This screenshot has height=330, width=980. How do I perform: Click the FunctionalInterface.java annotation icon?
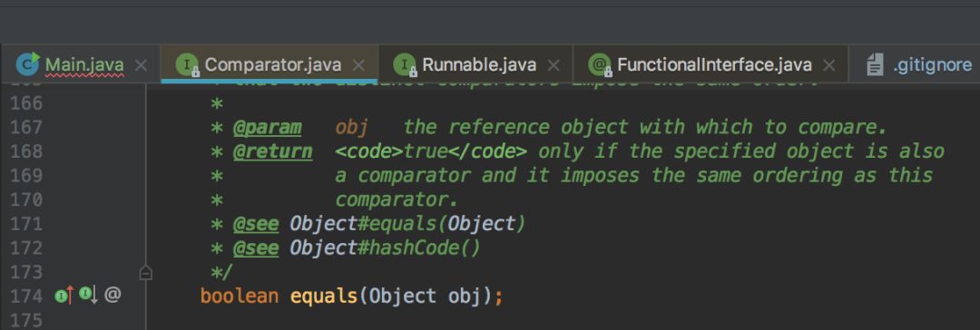point(600,64)
